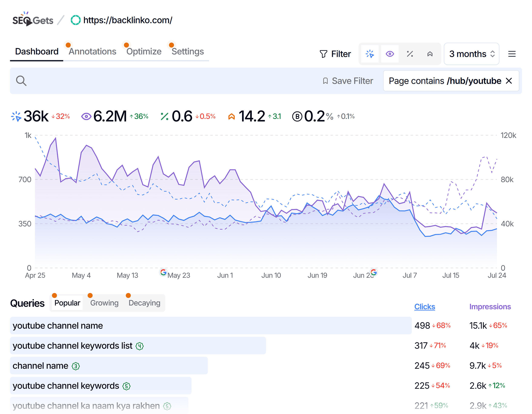Click the 'youtube channel keywords list' query row
Screen dimensions: 532x414
point(138,345)
